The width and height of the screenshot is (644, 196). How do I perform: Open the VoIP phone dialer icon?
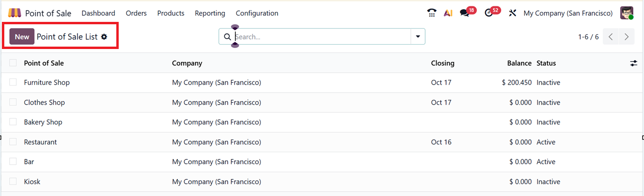click(432, 13)
